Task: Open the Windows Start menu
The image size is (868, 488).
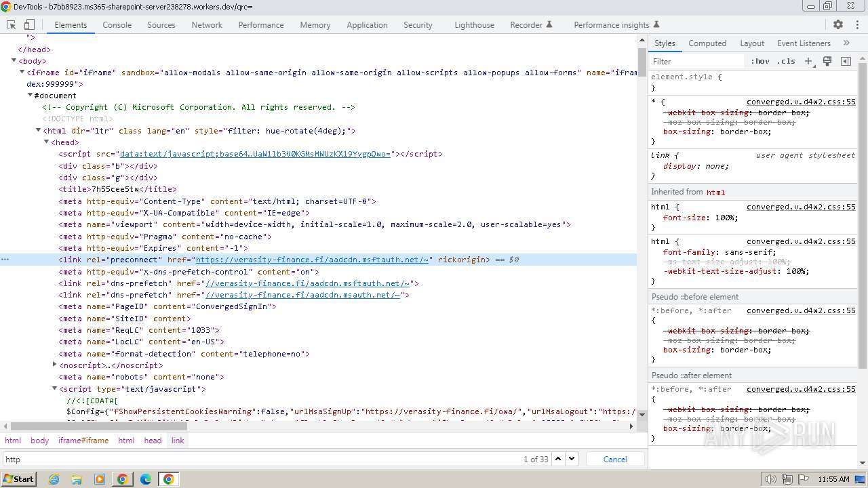Action: point(19,479)
